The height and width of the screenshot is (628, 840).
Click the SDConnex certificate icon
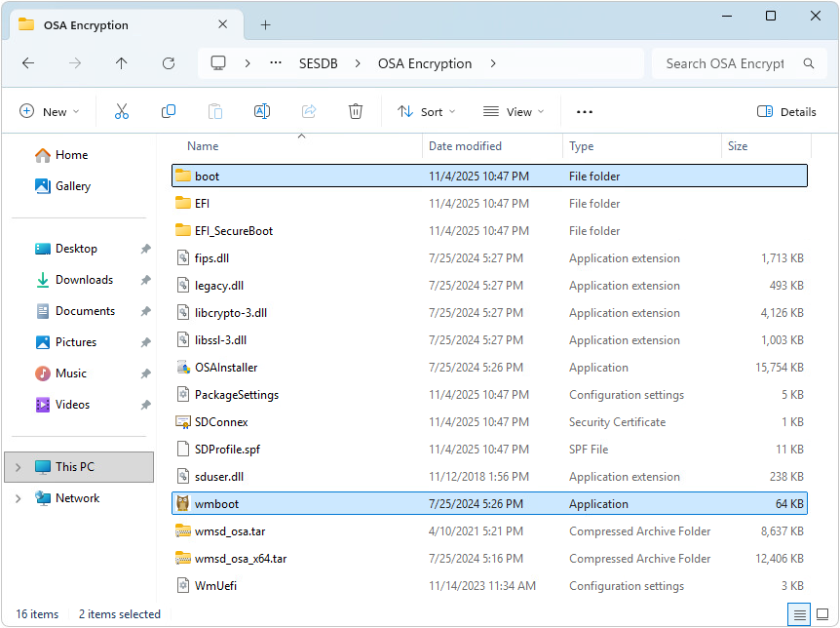[183, 422]
